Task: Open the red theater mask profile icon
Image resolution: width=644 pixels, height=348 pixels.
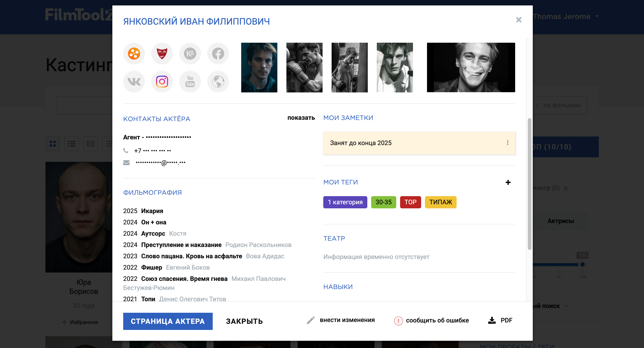Action: 162,54
